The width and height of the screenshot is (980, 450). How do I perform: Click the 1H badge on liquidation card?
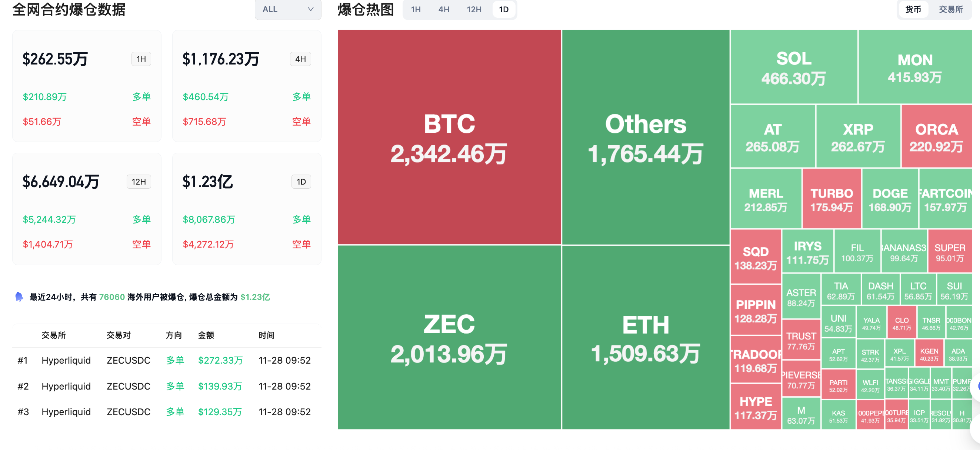tap(141, 59)
